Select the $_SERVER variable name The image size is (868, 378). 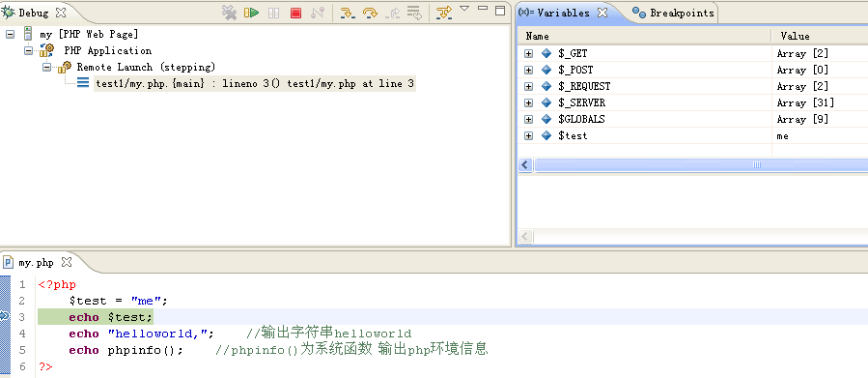tap(581, 103)
